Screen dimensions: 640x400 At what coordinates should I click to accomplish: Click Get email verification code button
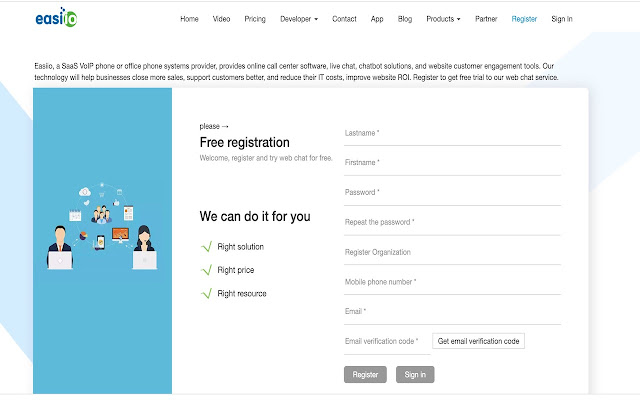tap(479, 341)
